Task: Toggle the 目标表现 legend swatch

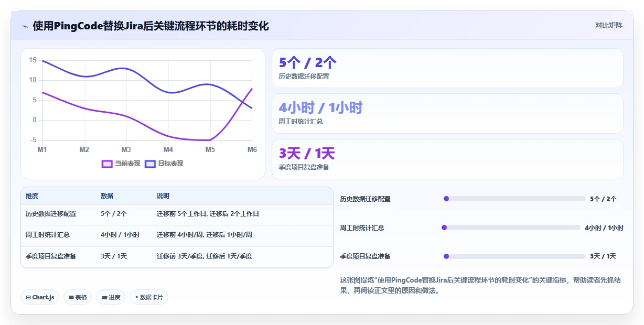Action: 150,164
